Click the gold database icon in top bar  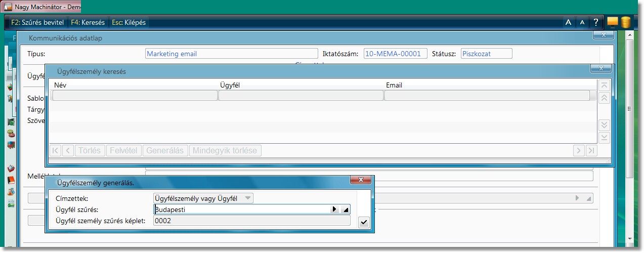pos(626,22)
